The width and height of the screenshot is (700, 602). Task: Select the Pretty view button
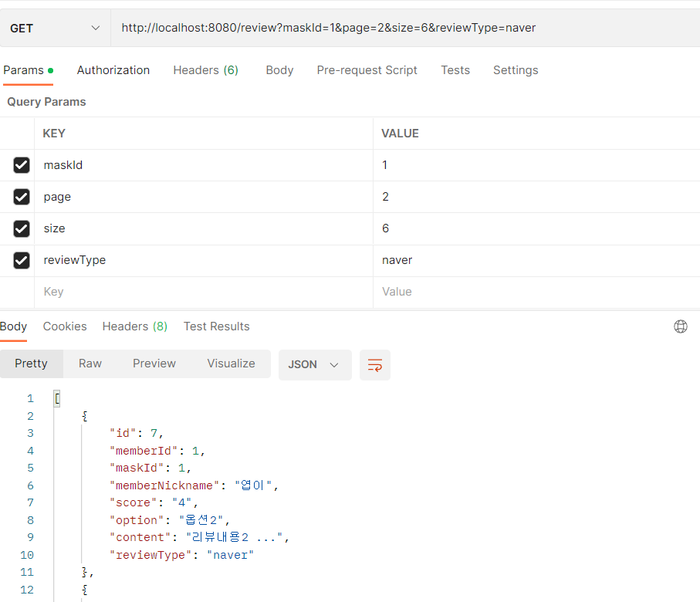(x=31, y=364)
